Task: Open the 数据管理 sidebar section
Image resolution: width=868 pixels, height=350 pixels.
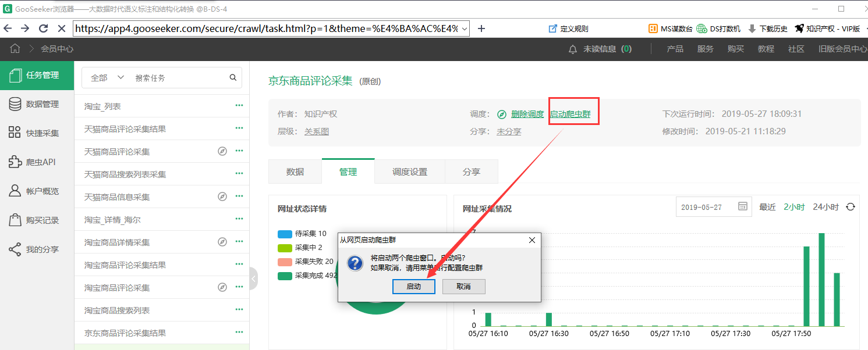Action: [x=37, y=104]
